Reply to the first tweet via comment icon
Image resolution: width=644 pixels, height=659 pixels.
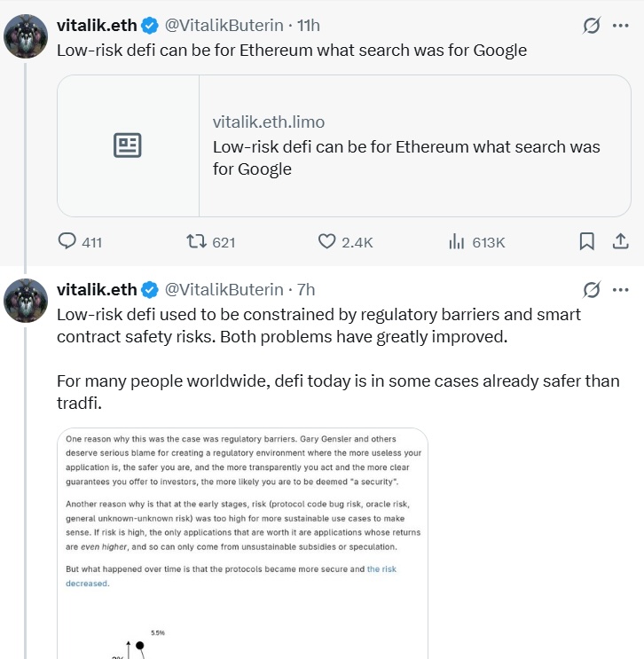coord(67,241)
